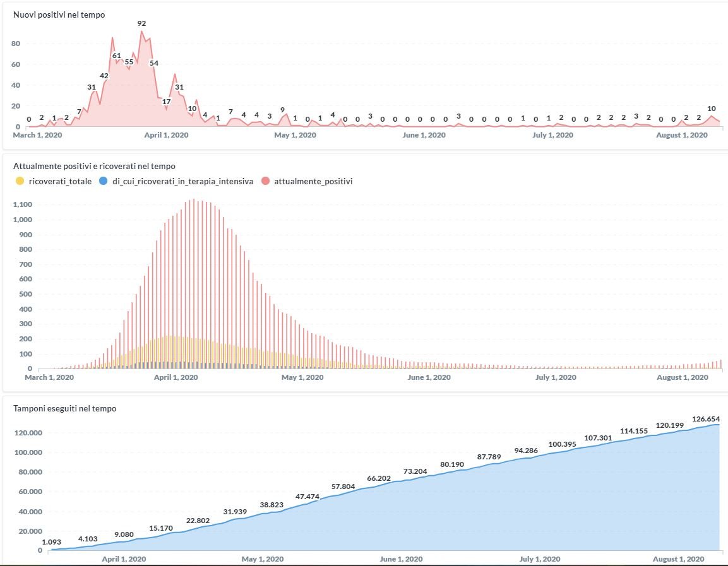The height and width of the screenshot is (566, 728).
Task: Open the "Tamponi eseguiti nel tempo" chart title
Action: point(64,408)
